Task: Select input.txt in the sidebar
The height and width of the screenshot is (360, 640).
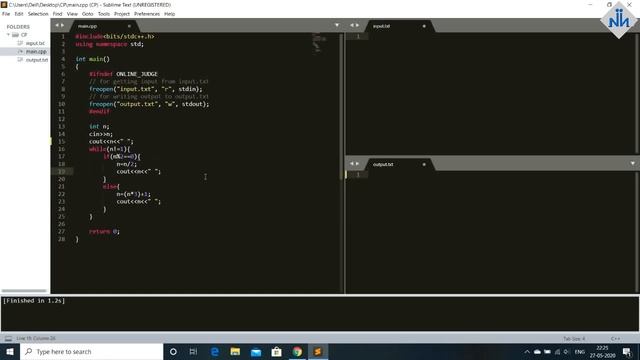Action: pyautogui.click(x=35, y=43)
